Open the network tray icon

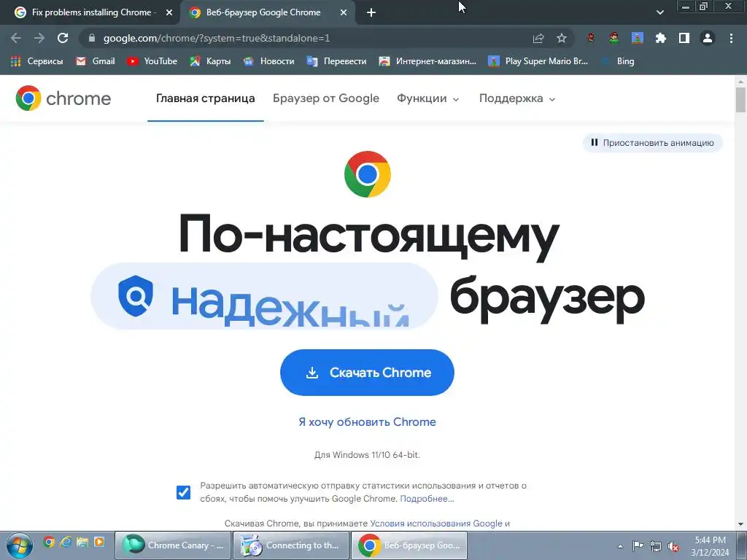click(x=656, y=546)
